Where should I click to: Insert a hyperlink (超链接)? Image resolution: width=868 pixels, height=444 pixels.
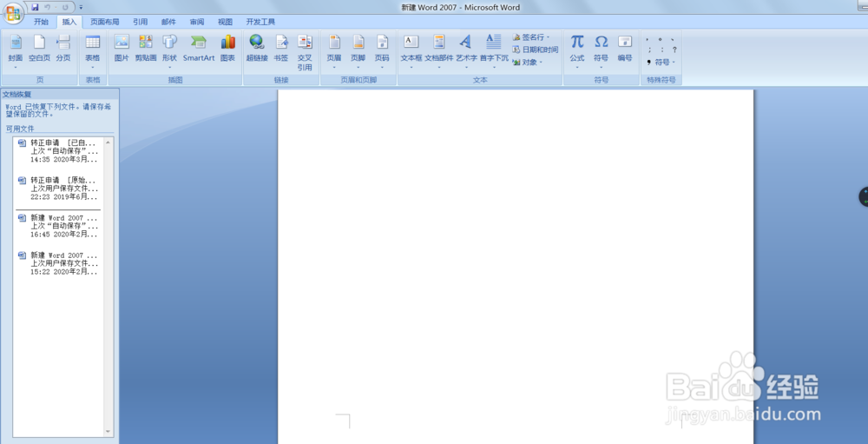(257, 49)
